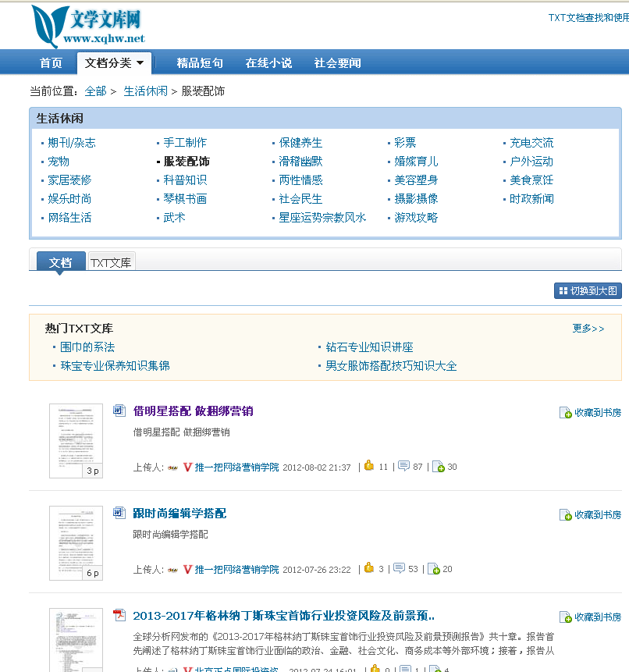Click comment icon on 借明星搭配 document
This screenshot has height=672, width=629.
click(403, 466)
